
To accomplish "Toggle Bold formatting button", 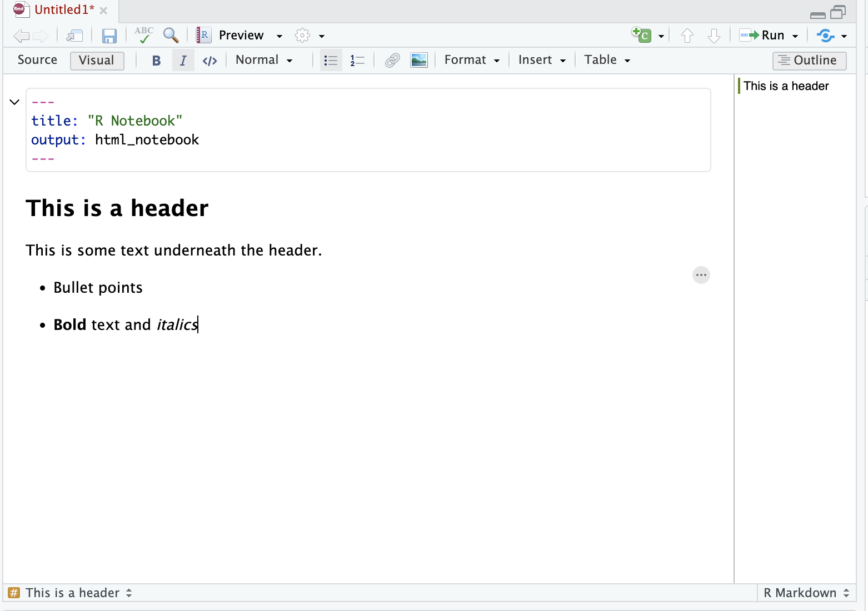I will 156,61.
